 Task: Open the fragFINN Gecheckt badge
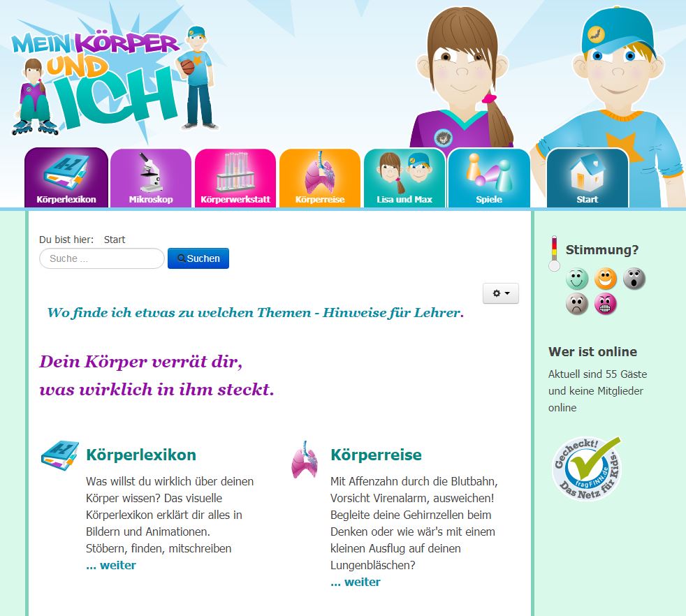[587, 469]
